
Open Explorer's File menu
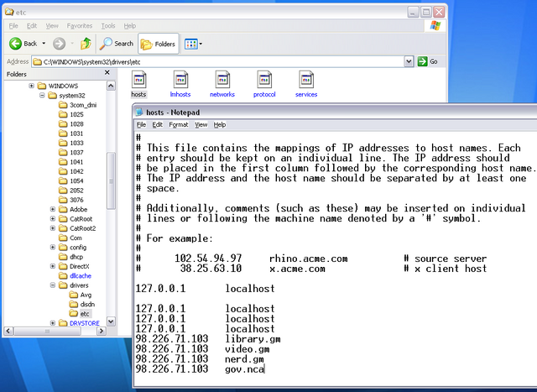(x=13, y=26)
